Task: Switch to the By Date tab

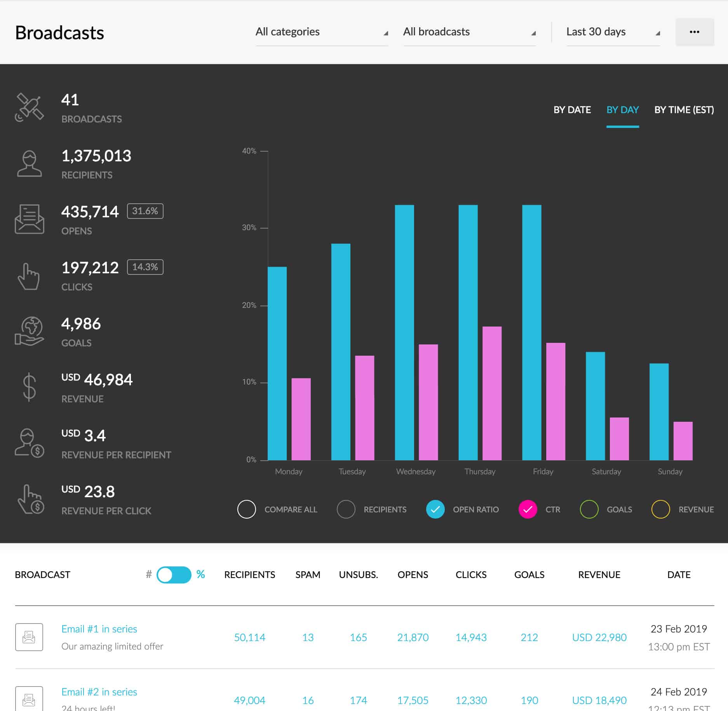Action: point(572,110)
